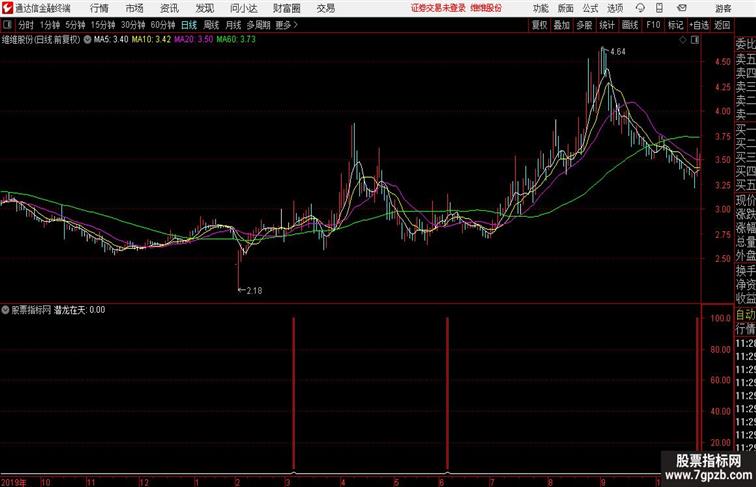Click the 12 month marker on timeline

pos(144,482)
